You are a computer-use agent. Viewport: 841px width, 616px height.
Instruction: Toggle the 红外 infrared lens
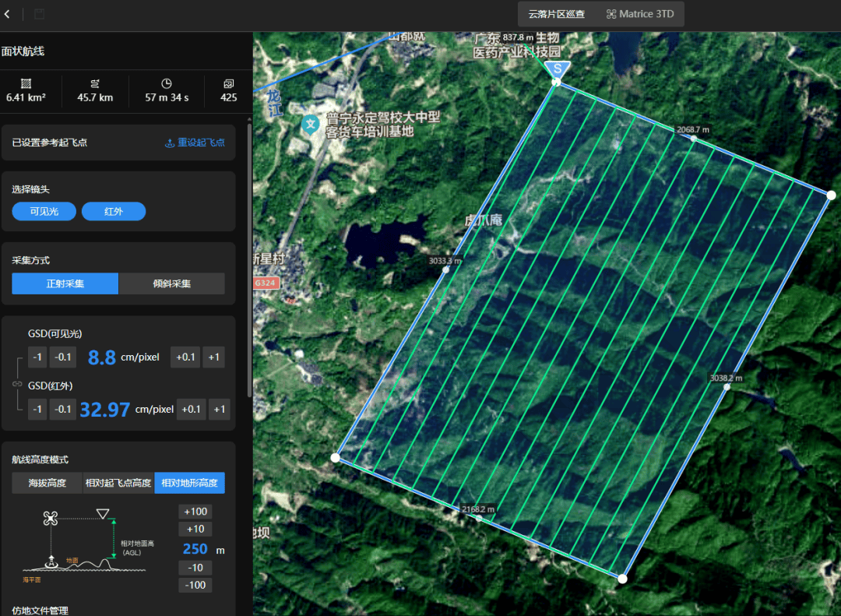click(114, 212)
